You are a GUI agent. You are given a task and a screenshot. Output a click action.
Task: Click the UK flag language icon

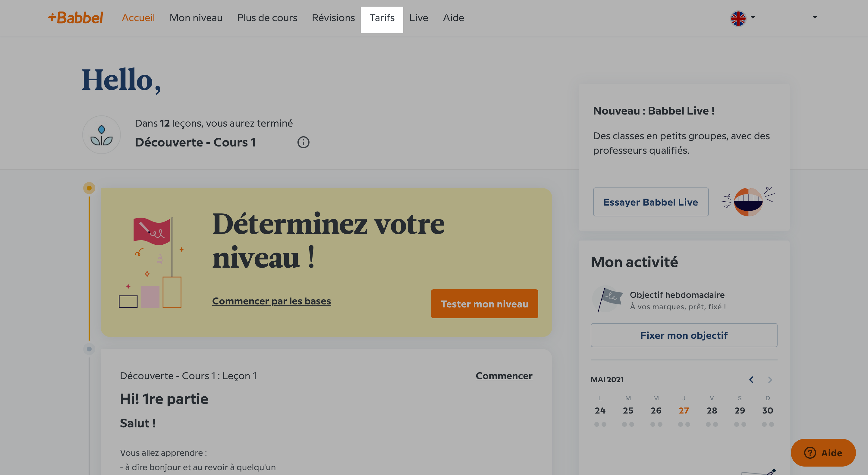coord(738,18)
